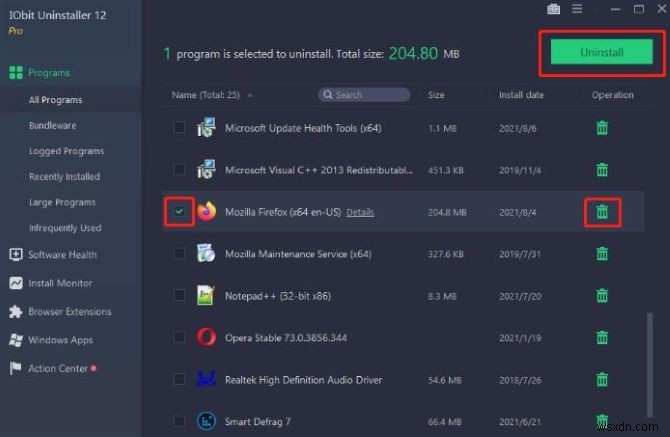The image size is (670, 437).
Task: Click the Browser Extensions puzzle icon
Action: tap(16, 311)
